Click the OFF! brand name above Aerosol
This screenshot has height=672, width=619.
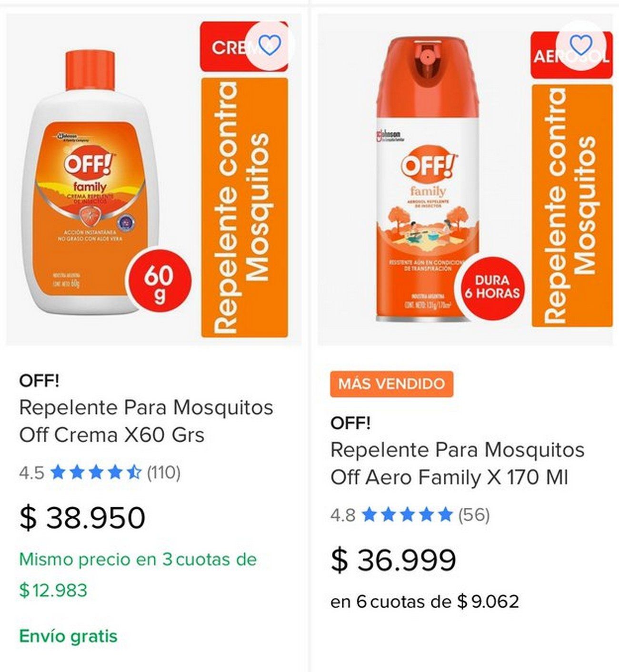[x=350, y=423]
